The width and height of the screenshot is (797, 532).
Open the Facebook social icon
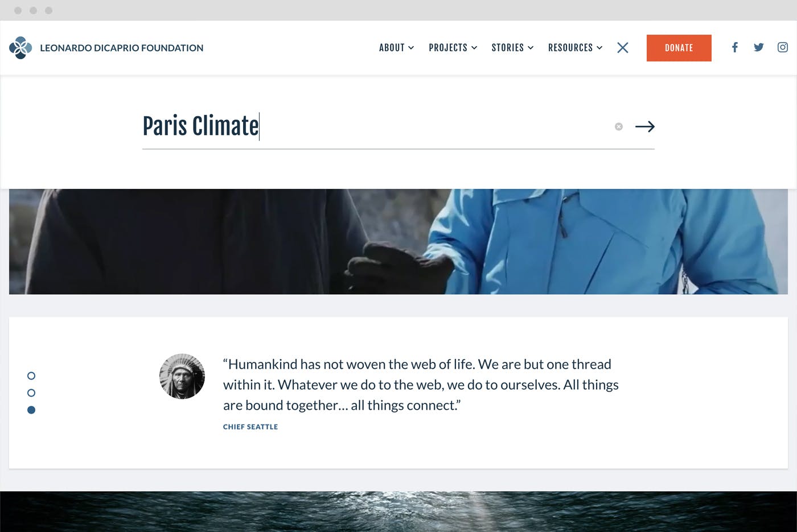point(735,47)
